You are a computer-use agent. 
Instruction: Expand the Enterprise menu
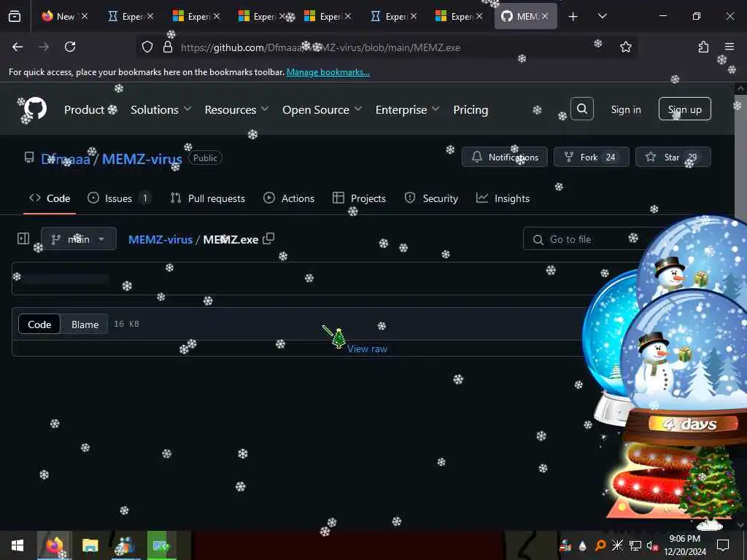click(x=407, y=109)
